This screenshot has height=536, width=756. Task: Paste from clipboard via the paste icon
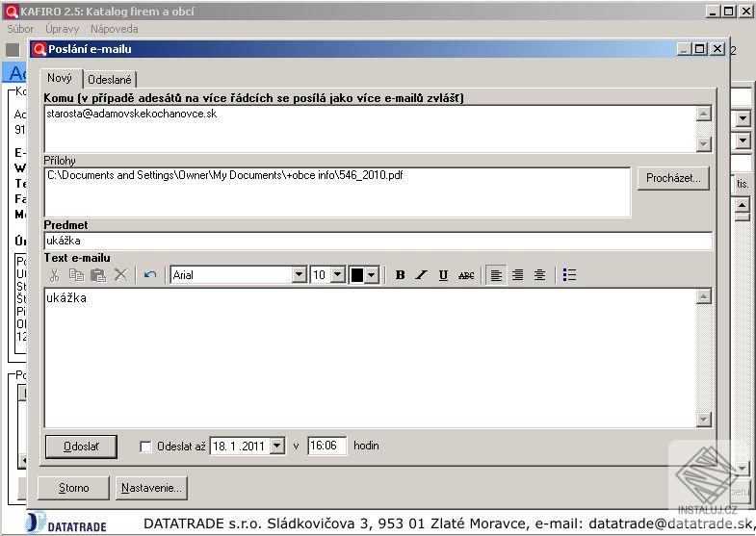pyautogui.click(x=98, y=275)
